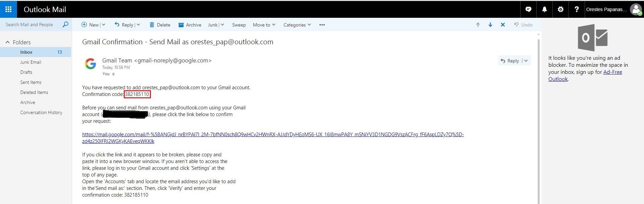
Task: Click Junk in the toolbar
Action: (x=213, y=25)
